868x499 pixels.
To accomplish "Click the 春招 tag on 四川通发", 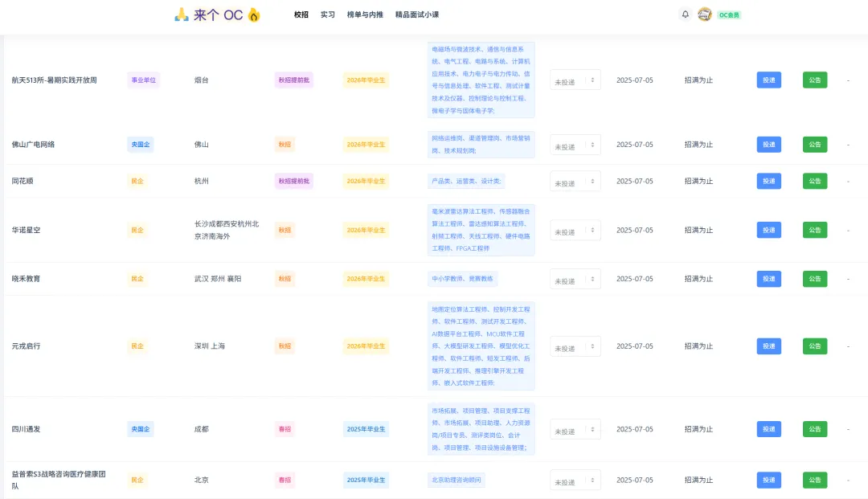I will click(285, 429).
